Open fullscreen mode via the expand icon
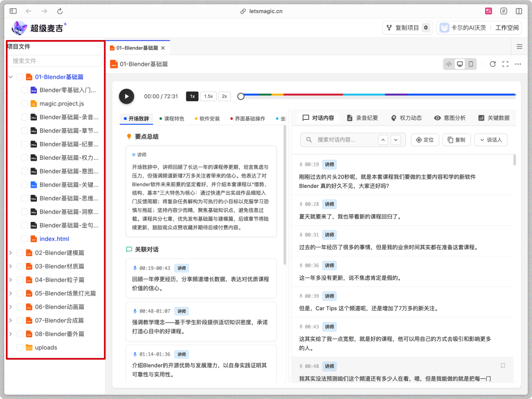This screenshot has height=399, width=532. click(x=505, y=64)
